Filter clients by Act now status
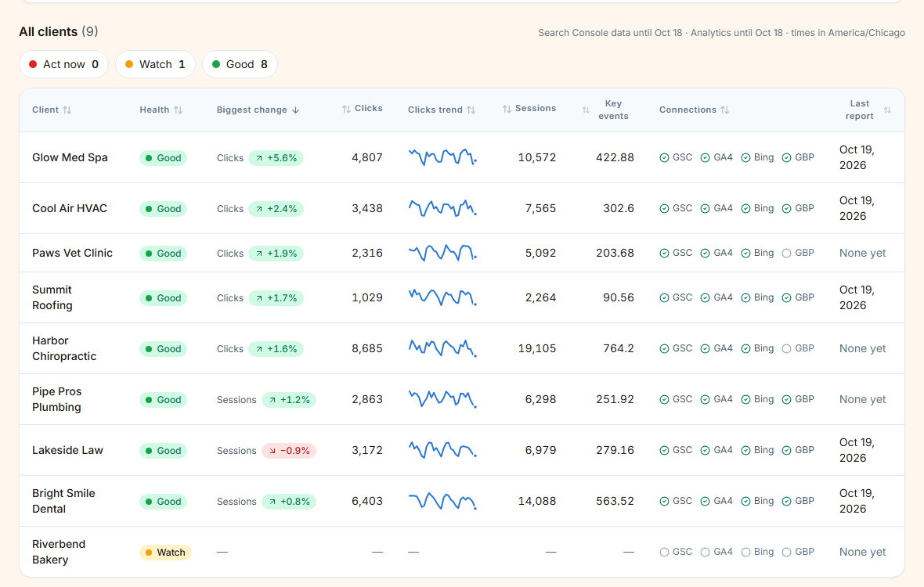 [63, 64]
